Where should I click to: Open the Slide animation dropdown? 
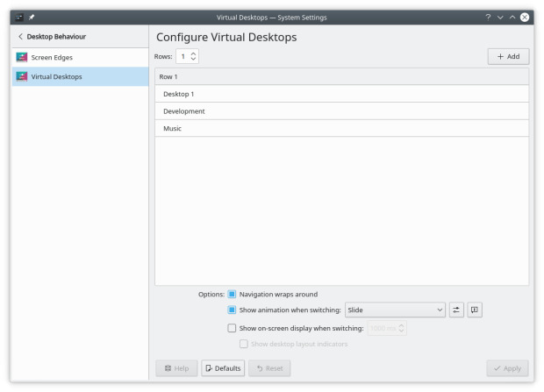tap(395, 310)
